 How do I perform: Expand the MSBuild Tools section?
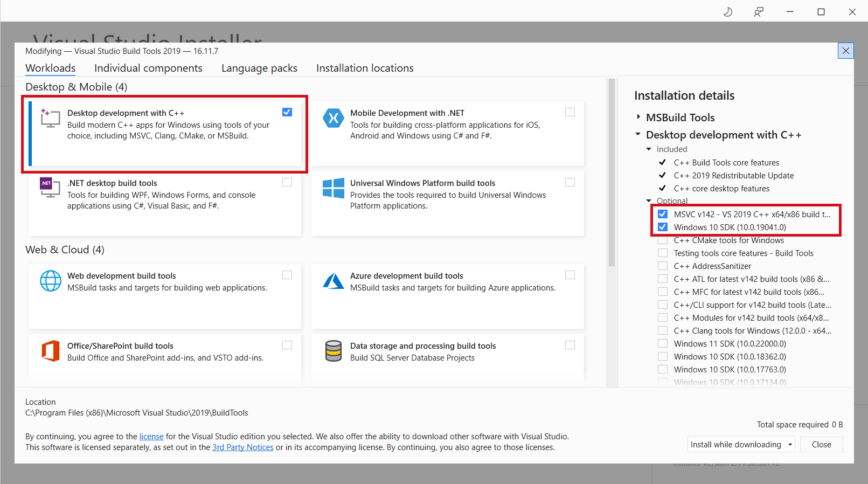click(638, 117)
